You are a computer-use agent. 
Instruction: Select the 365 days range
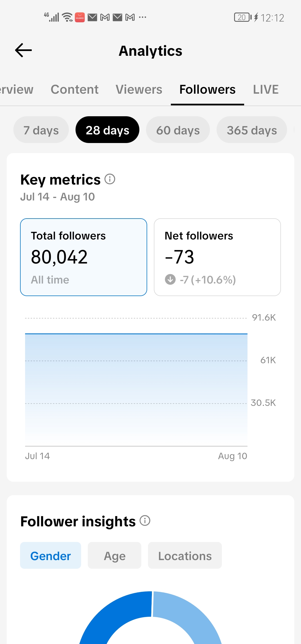point(252,130)
